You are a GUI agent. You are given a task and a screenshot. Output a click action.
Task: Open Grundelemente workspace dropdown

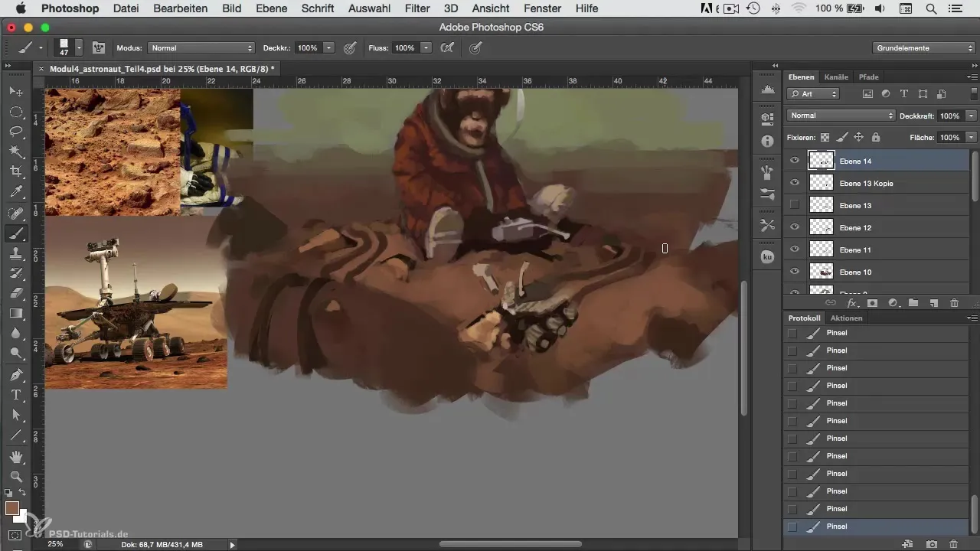point(923,47)
